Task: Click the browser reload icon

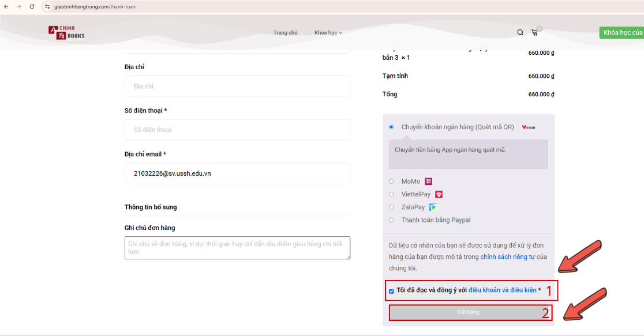Action: 32,7
